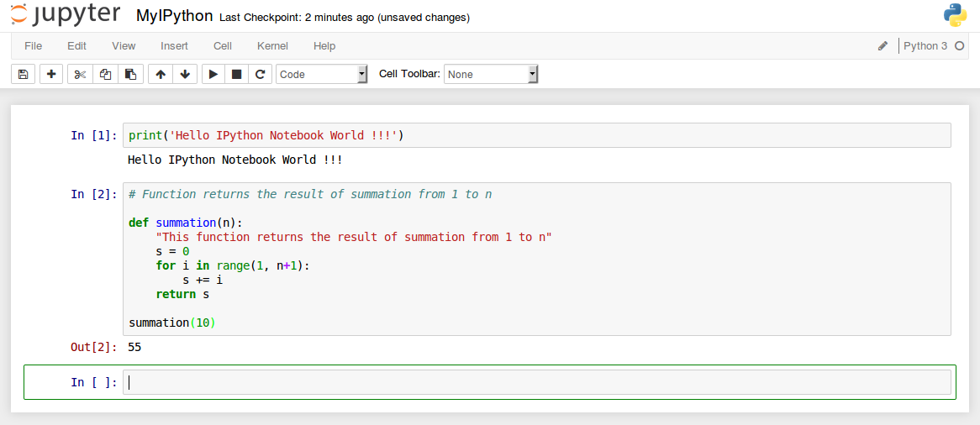The height and width of the screenshot is (425, 980).
Task: Click the 'return s' code line
Action: click(182, 294)
